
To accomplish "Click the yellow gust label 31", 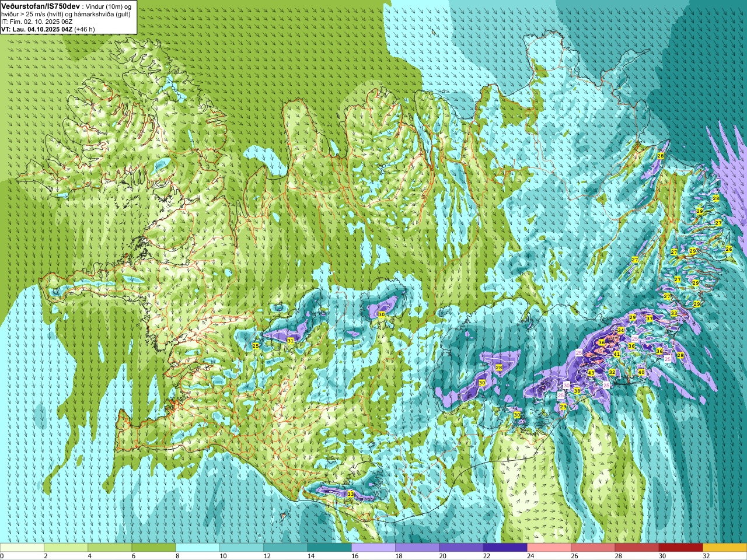I will coord(291,340).
